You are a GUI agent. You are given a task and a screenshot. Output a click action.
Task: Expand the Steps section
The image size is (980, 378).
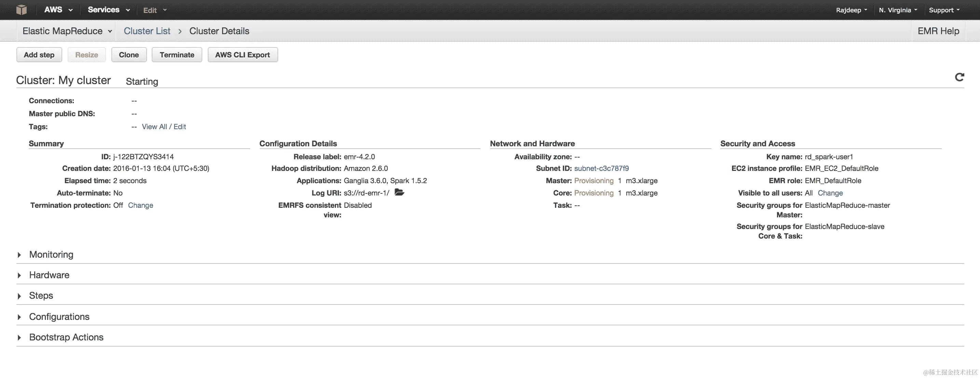click(41, 296)
